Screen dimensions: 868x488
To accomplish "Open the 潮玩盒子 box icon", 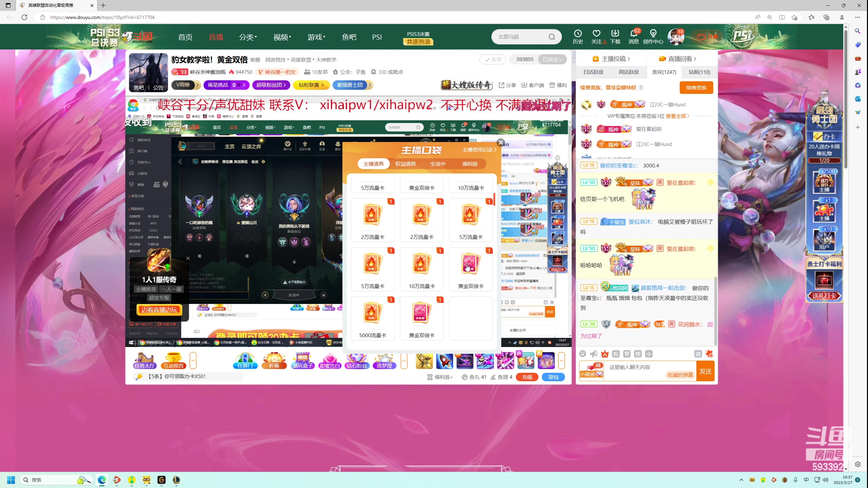I will (x=303, y=361).
